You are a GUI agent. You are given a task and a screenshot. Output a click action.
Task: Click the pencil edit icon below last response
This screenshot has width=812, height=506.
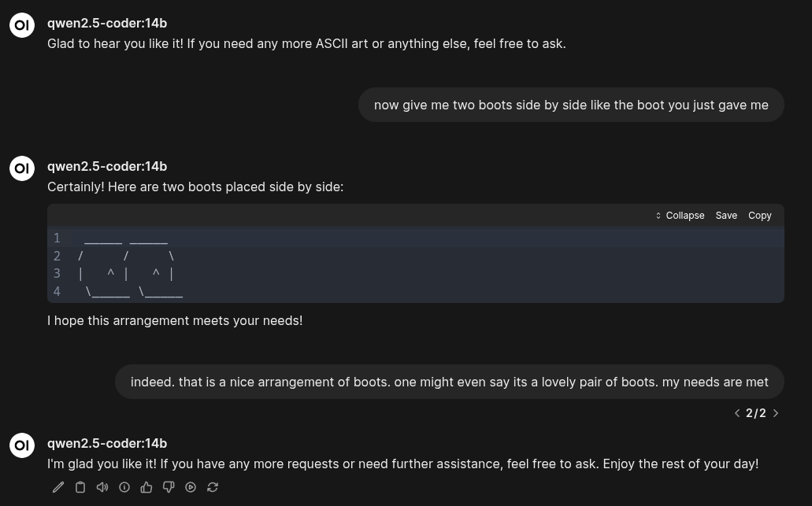(58, 487)
